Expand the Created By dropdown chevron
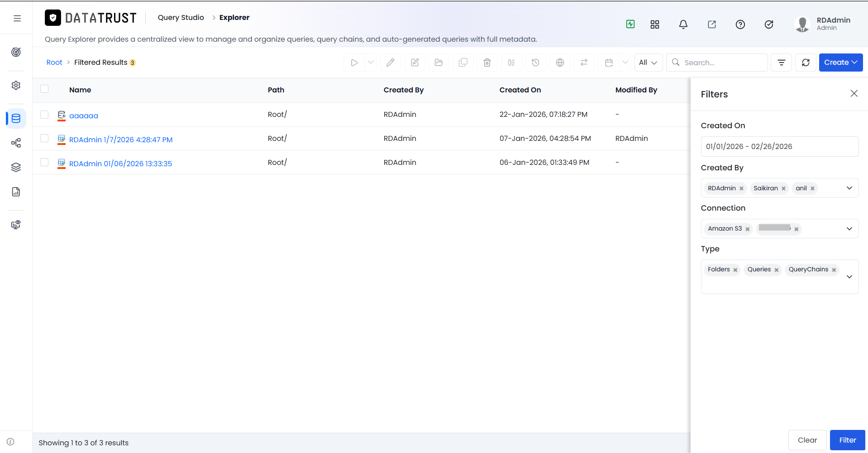Screen dimensions: 868x453 [849, 188]
